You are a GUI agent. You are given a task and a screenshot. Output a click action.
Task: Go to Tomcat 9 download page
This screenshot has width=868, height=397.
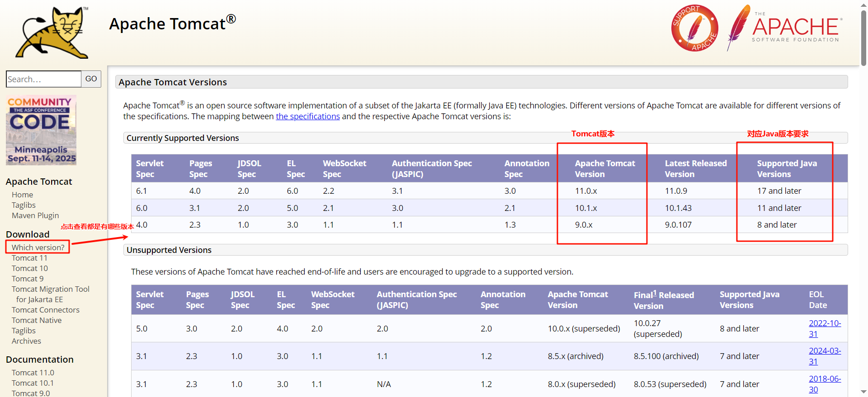coord(28,279)
